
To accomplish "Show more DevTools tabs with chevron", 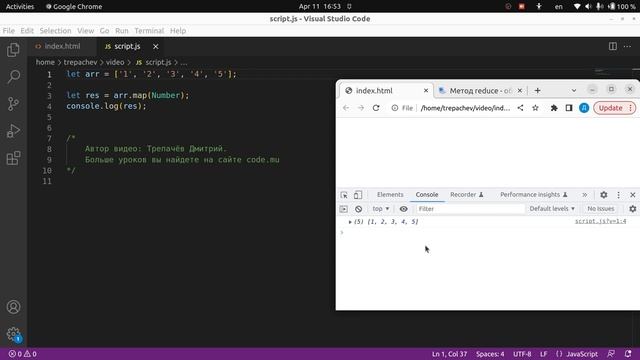I will pyautogui.click(x=584, y=195).
